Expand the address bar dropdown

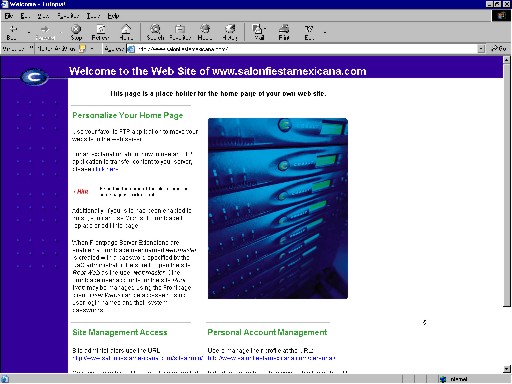(x=481, y=49)
